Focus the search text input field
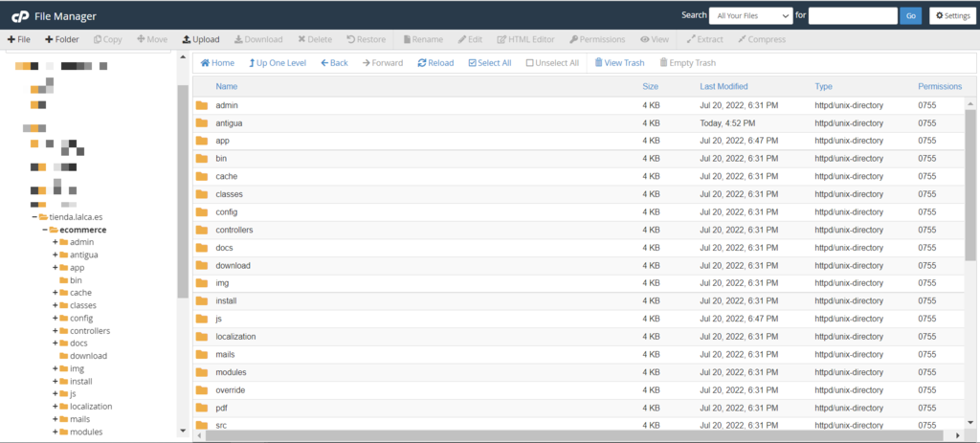Image resolution: width=980 pixels, height=443 pixels. tap(853, 16)
